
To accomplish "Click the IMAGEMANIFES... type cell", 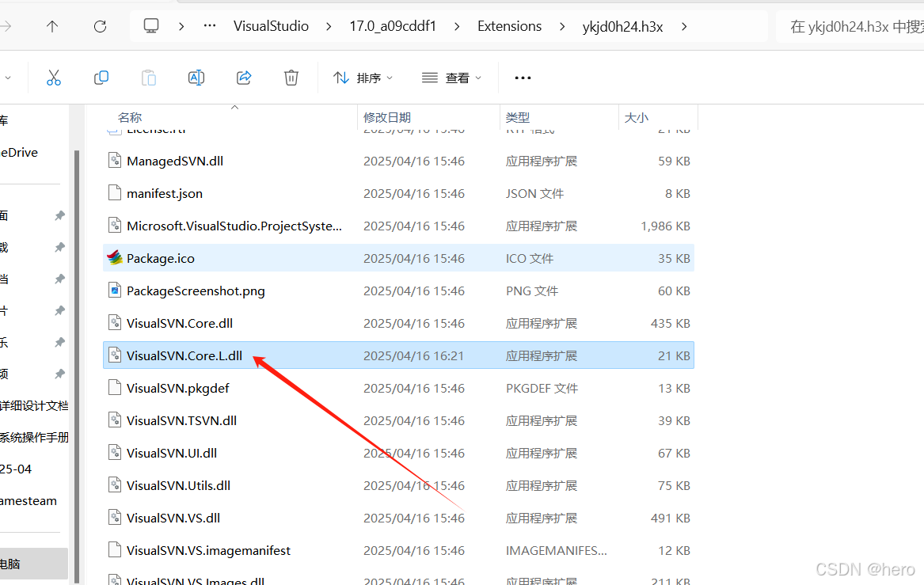I will (x=557, y=549).
